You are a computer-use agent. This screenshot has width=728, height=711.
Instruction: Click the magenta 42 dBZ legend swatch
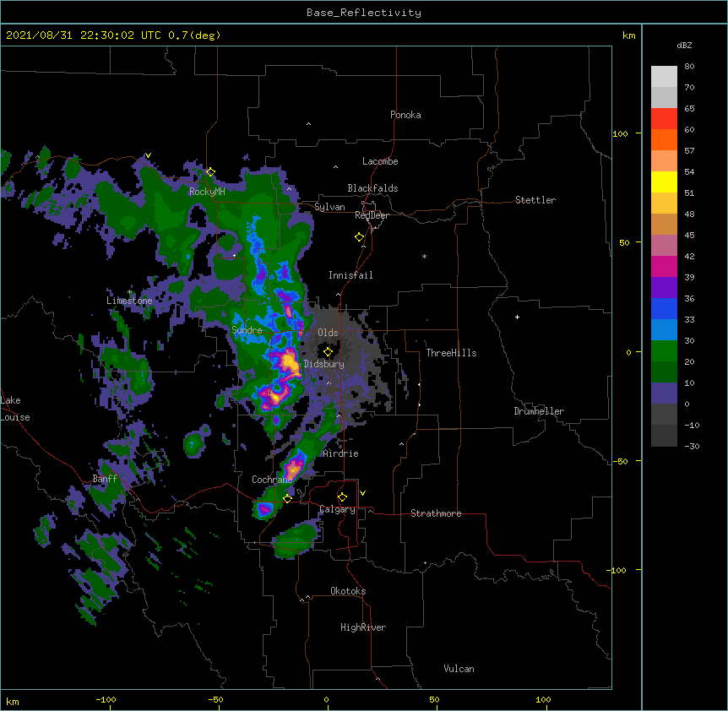pyautogui.click(x=664, y=266)
